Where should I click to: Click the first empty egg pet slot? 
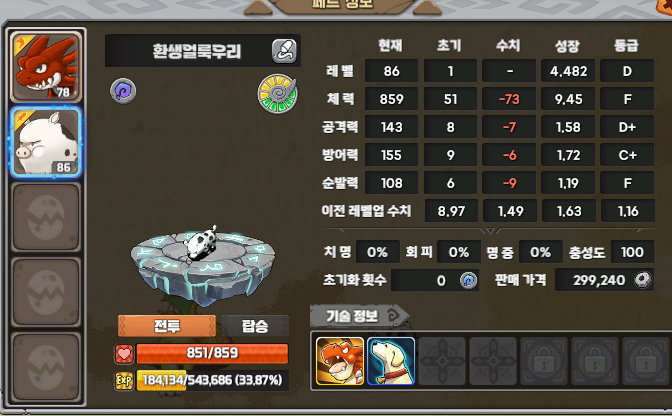[46, 217]
